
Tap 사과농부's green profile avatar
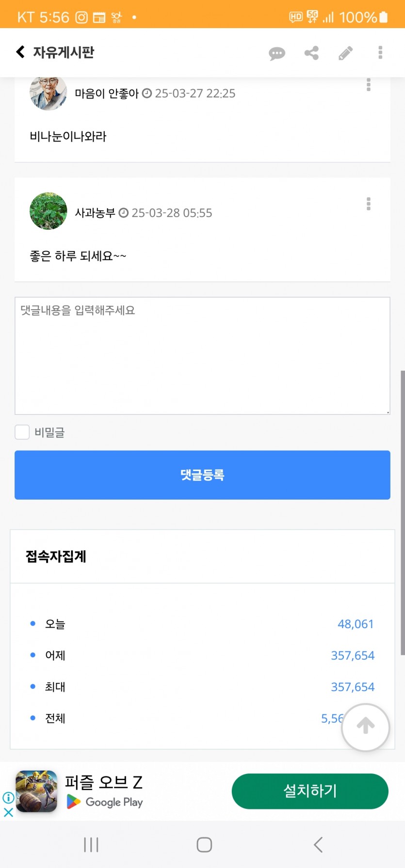[x=49, y=211]
